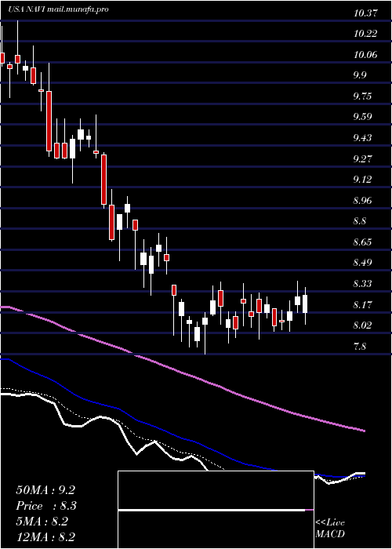The width and height of the screenshot is (392, 549).
Task: Click the white MACD box at the bottom
Action: pos(216,510)
